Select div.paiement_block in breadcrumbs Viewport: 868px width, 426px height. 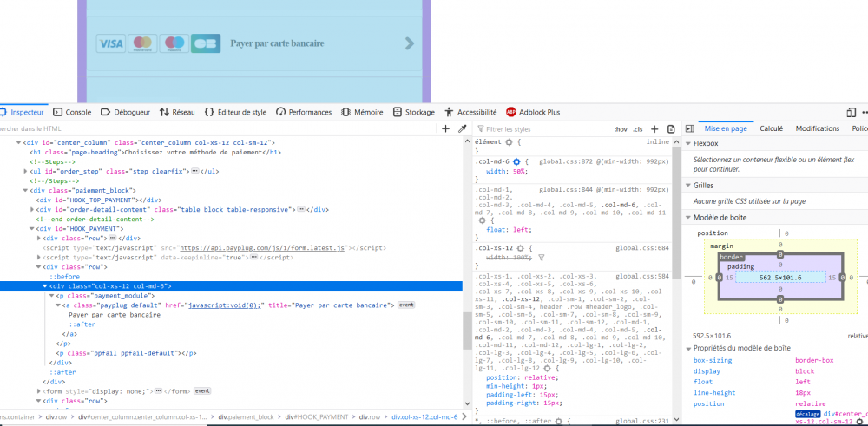(x=247, y=417)
